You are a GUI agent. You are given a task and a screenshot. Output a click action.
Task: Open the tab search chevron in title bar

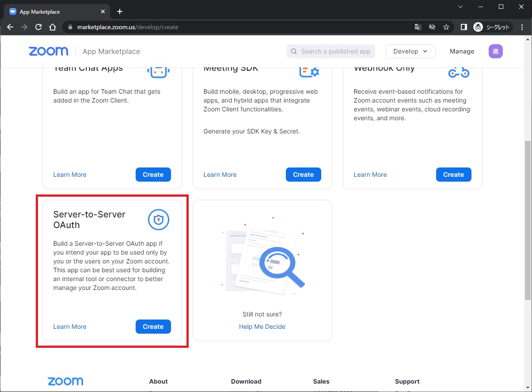(460, 7)
